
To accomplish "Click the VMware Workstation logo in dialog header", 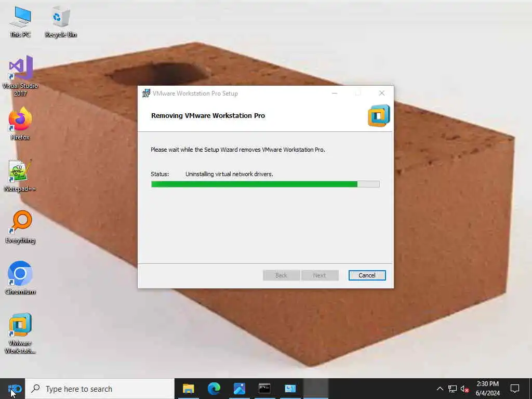I will [379, 116].
